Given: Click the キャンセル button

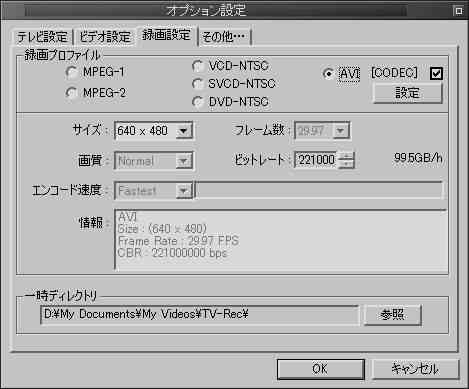Looking at the screenshot, I should pos(415,369).
